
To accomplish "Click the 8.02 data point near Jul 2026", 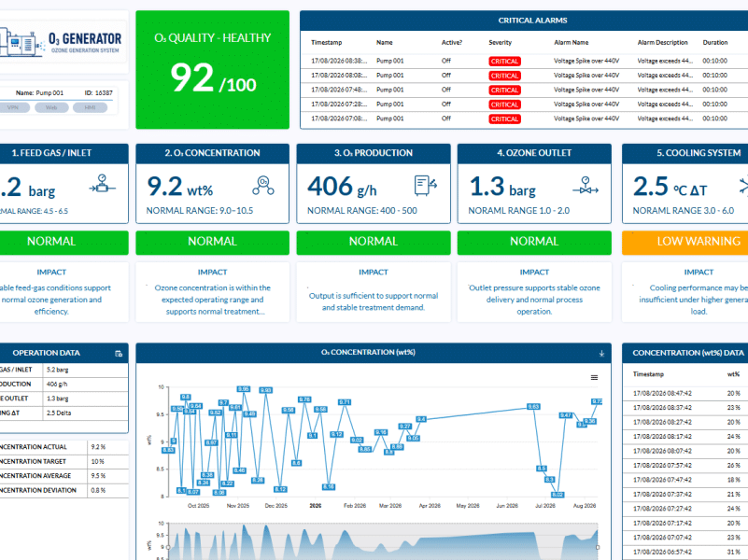I will click(557, 495).
